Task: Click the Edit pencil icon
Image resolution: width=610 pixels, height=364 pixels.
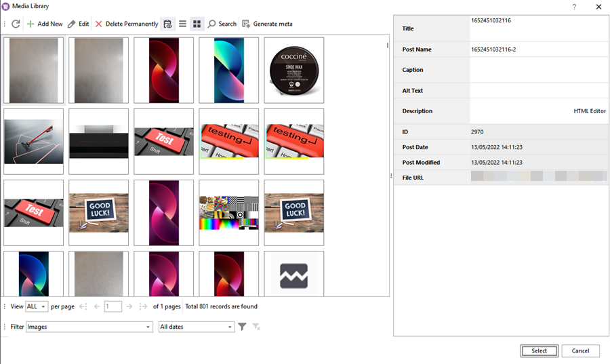Action: (x=72, y=24)
